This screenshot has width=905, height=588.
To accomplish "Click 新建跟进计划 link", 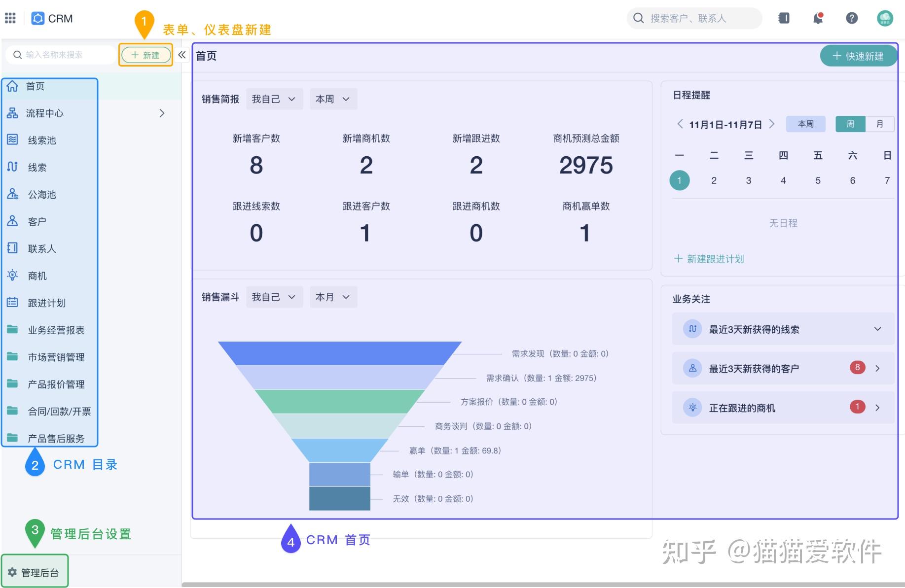I will click(x=709, y=259).
